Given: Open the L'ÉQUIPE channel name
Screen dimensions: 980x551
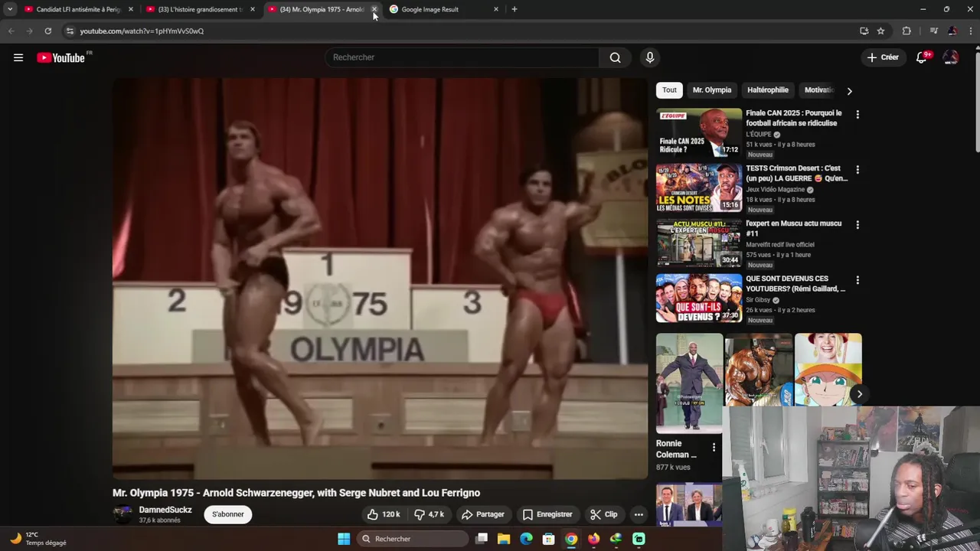Looking at the screenshot, I should (759, 134).
